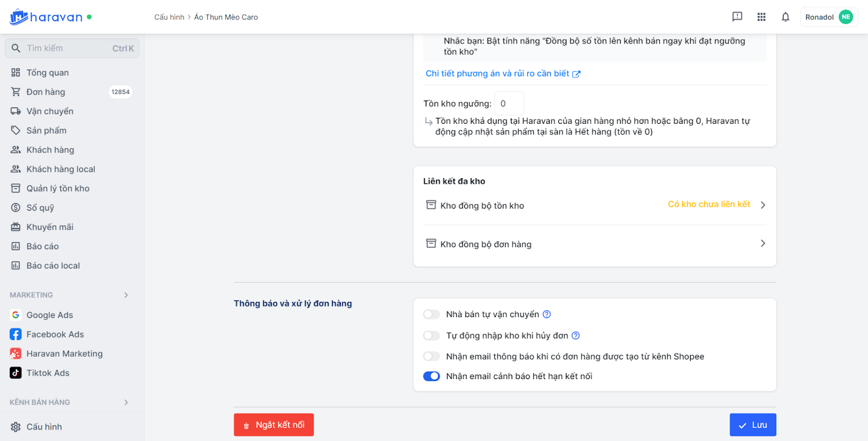Open Facebook Ads from sidebar

tap(55, 335)
